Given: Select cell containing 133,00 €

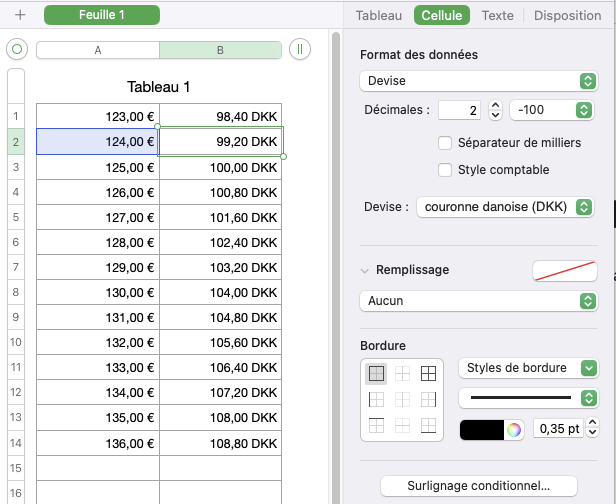Looking at the screenshot, I should [x=98, y=367].
